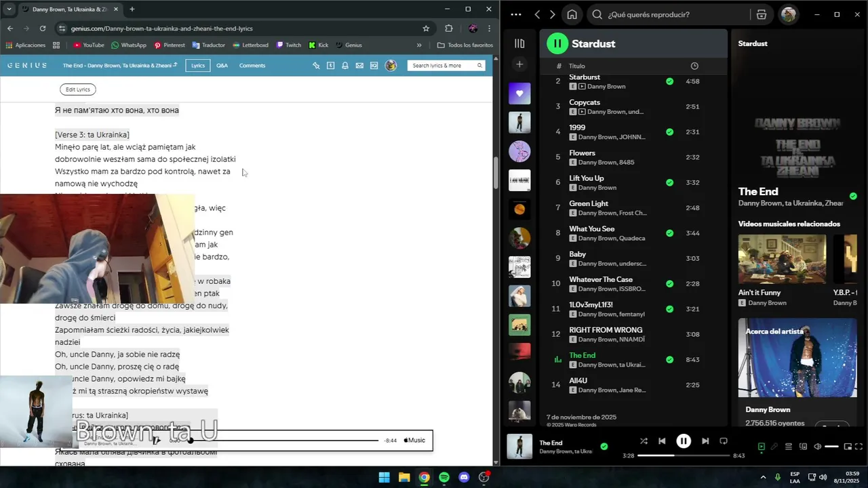Open Genius pin/forums icon
The width and height of the screenshot is (868, 488).
[x=316, y=66]
